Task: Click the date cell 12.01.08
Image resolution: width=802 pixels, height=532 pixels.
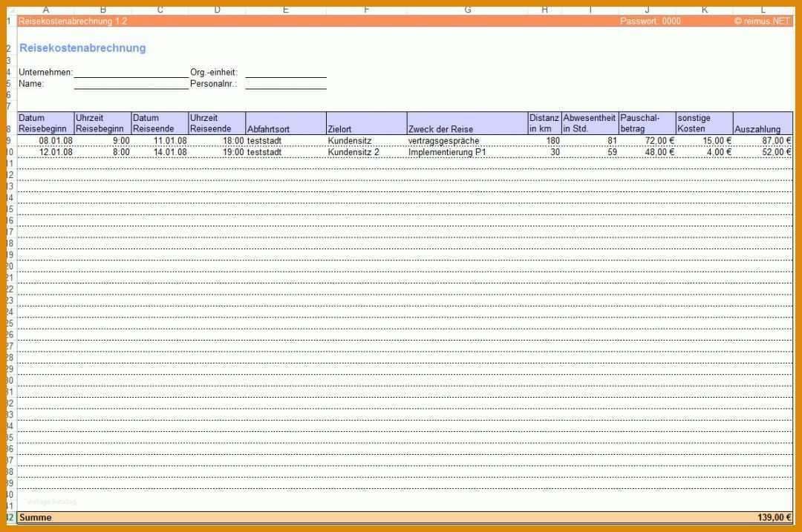Action: coord(45,152)
